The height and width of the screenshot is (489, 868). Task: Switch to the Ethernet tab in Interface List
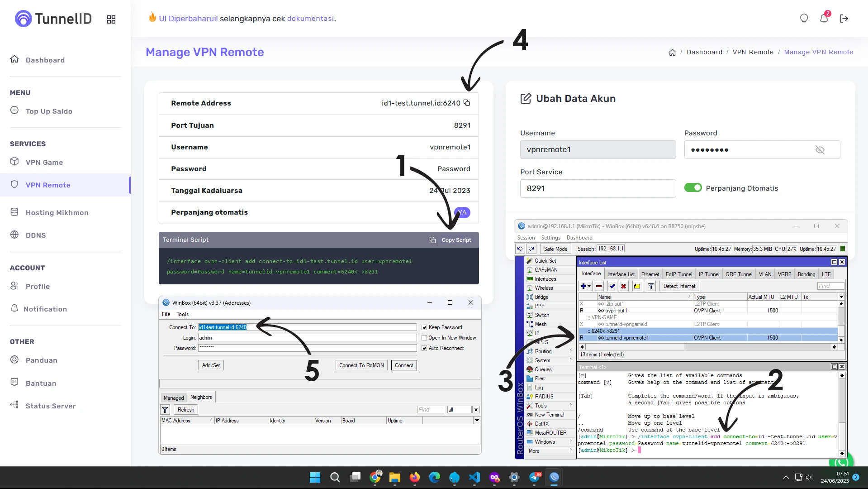pyautogui.click(x=650, y=274)
